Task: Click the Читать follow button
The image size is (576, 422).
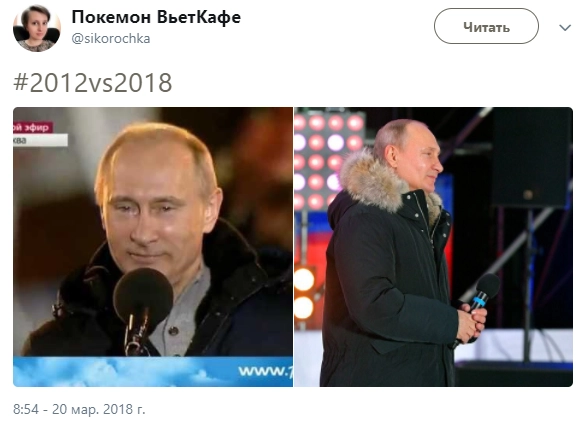Action: pos(486,26)
